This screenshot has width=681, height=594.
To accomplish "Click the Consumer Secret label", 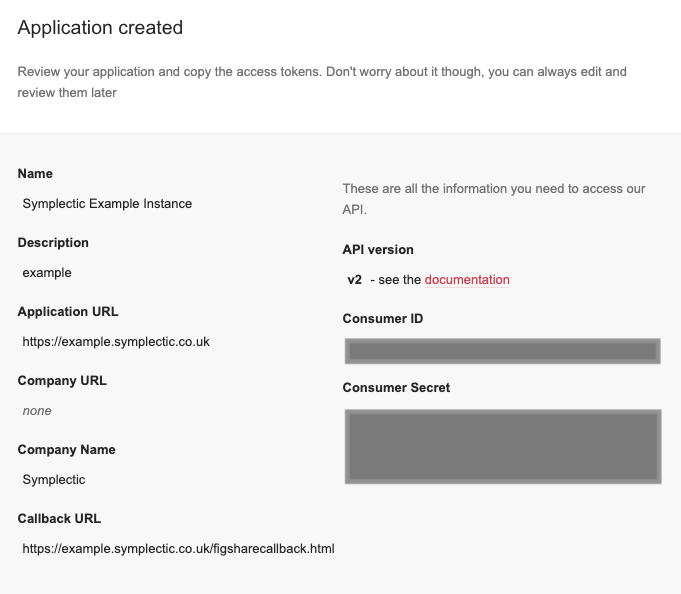I will (x=396, y=388).
